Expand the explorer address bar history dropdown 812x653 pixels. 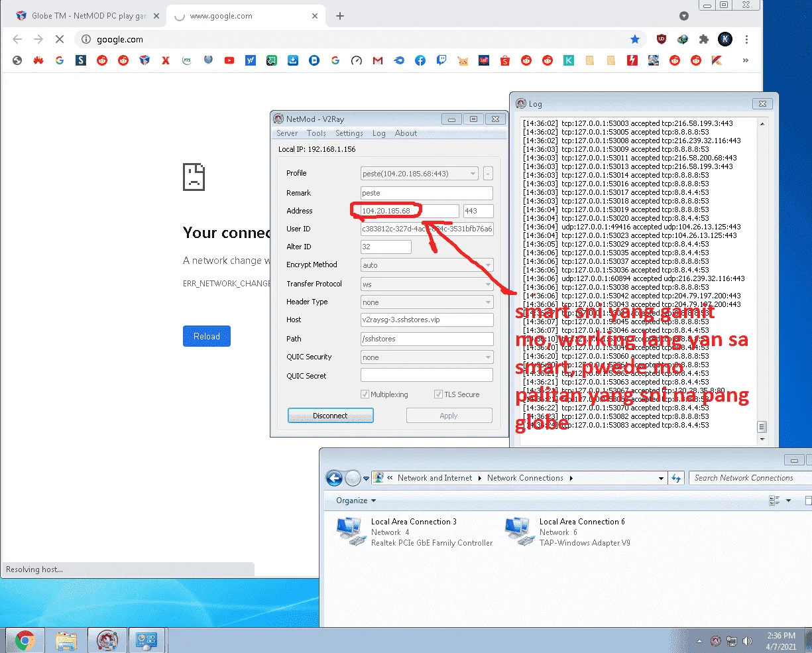(661, 478)
